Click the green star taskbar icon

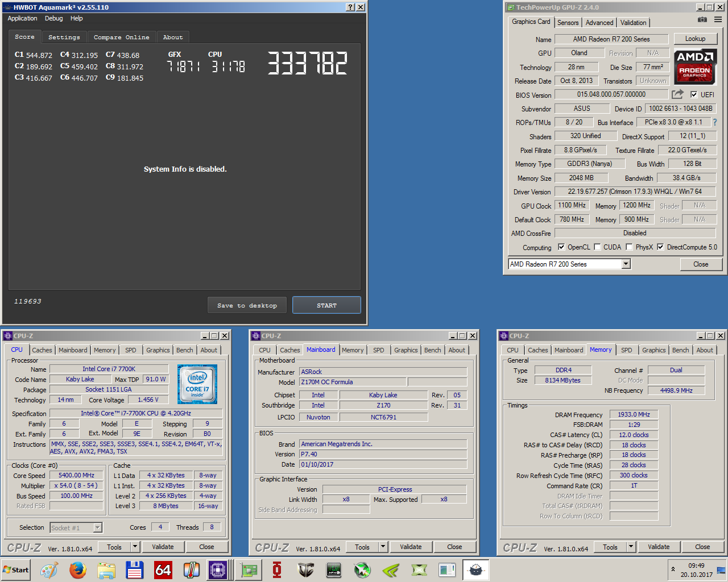tap(362, 570)
